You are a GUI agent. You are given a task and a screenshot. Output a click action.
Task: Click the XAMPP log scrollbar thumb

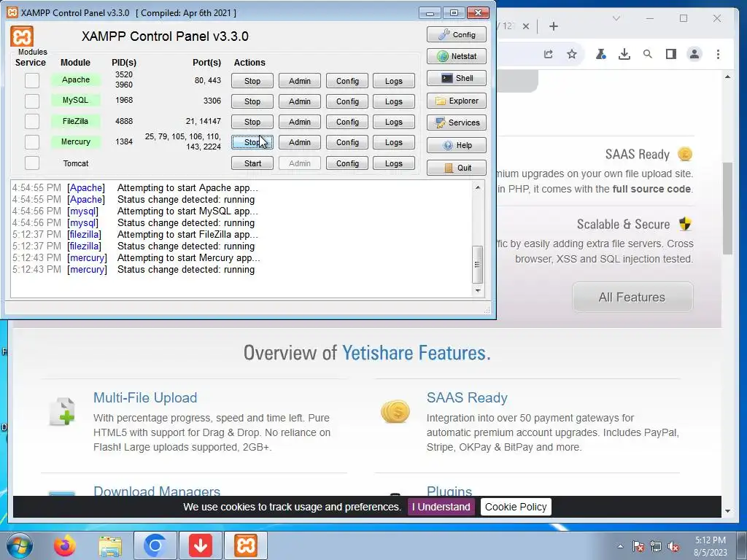click(x=477, y=264)
